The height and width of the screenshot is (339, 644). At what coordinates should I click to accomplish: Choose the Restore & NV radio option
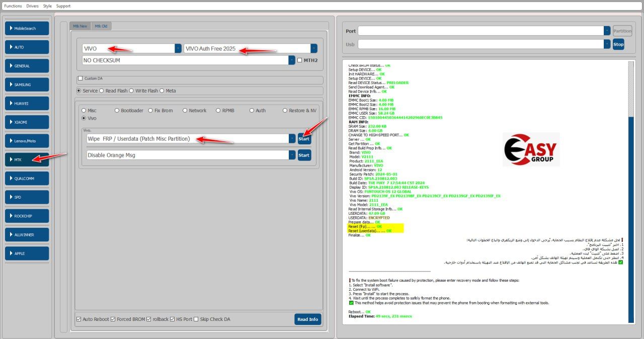pyautogui.click(x=285, y=111)
